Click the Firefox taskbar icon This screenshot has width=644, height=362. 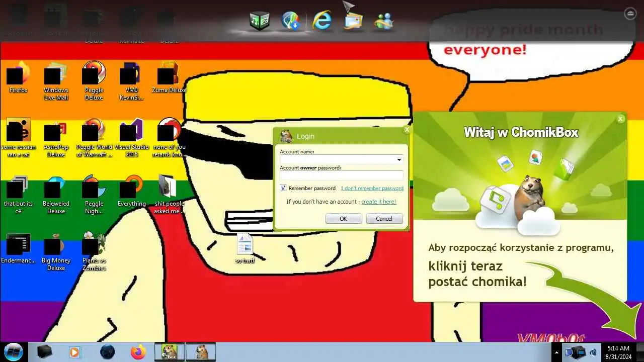tap(138, 352)
